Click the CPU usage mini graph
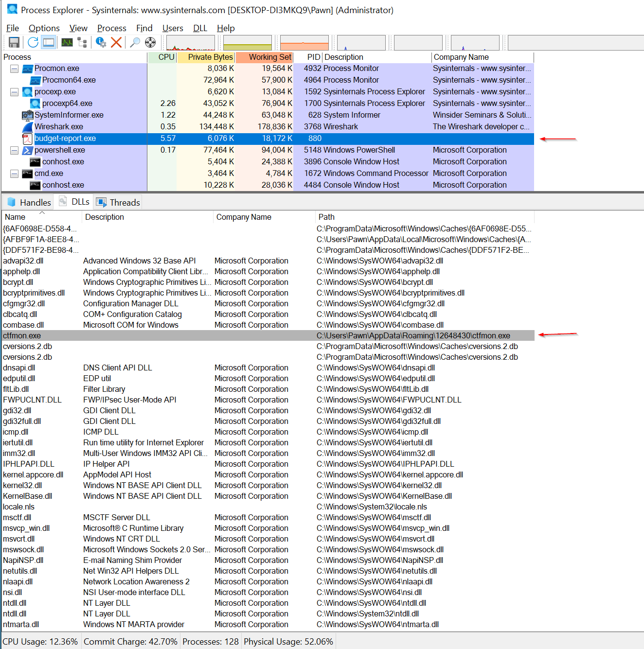Screen dimensions: 644x649 [191, 43]
